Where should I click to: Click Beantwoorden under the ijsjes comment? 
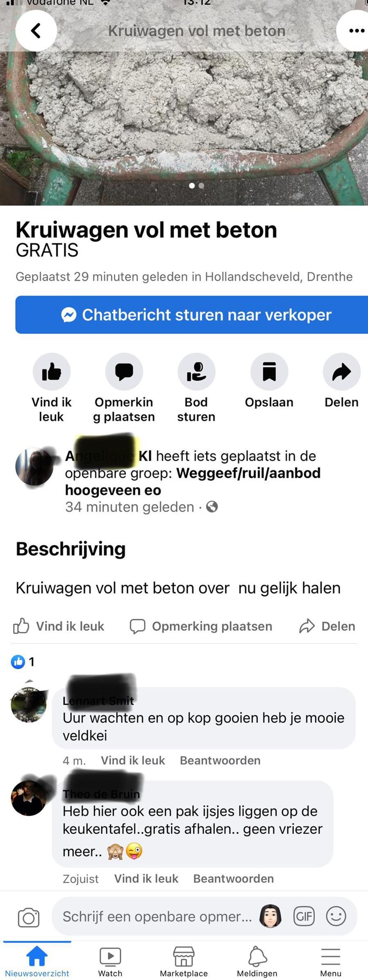point(233,879)
